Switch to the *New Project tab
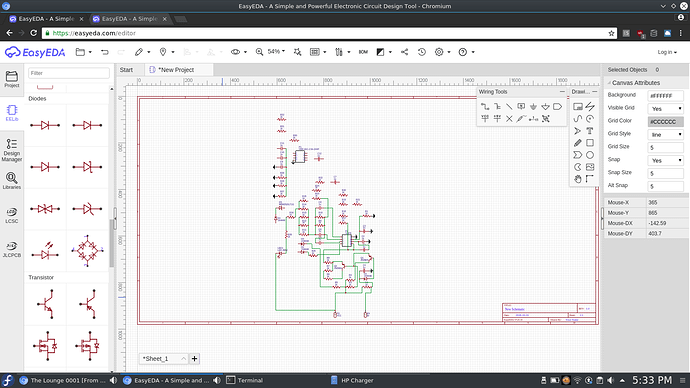The image size is (690, 388). [x=176, y=70]
